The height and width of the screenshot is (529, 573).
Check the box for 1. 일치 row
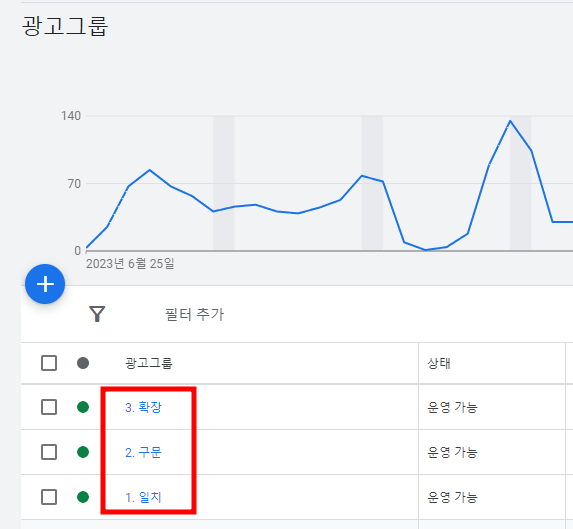(49, 497)
